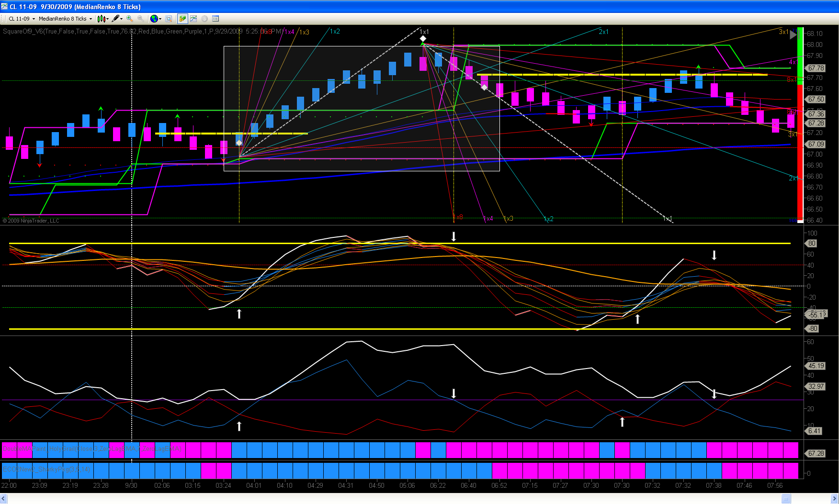
Task: Select the white diamond anchor at the price peak
Action: [x=423, y=38]
